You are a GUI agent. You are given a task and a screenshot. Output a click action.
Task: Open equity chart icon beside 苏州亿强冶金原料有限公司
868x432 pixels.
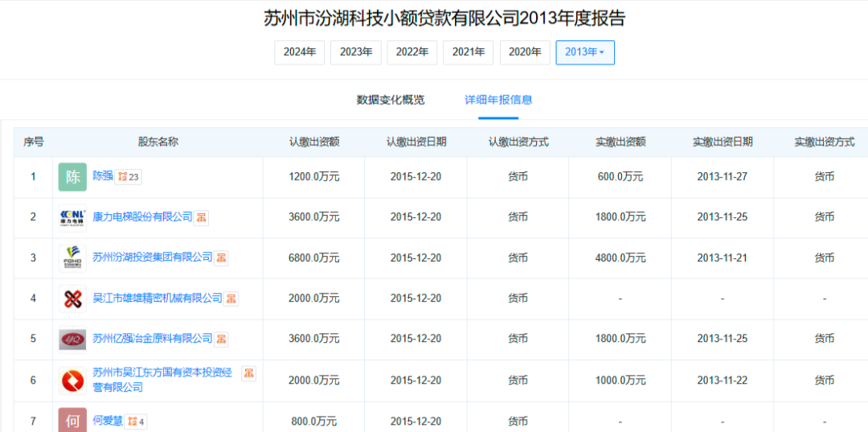(222, 339)
